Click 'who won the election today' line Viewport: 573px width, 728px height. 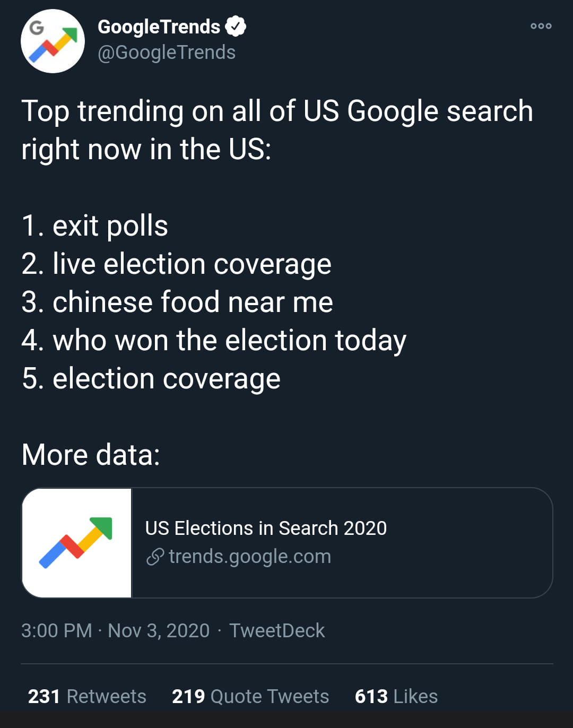pyautogui.click(x=214, y=341)
